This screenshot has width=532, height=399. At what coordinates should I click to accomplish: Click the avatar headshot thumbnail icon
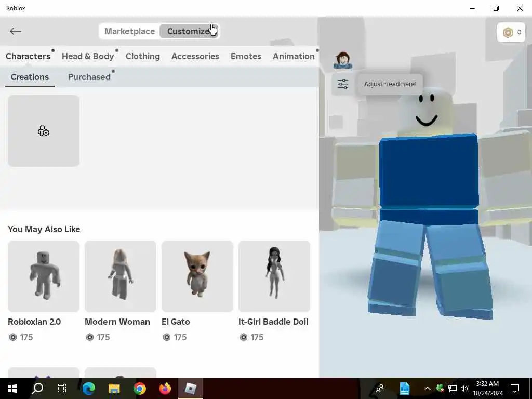pyautogui.click(x=343, y=60)
